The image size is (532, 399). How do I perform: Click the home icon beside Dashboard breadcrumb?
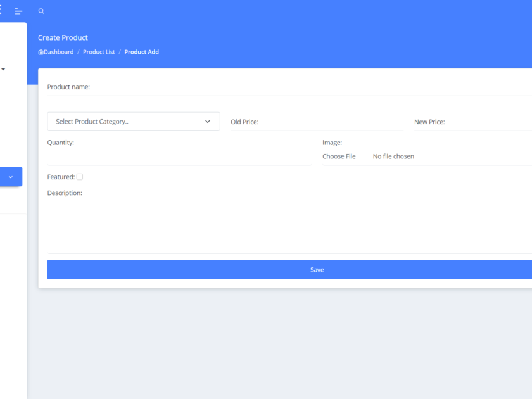(40, 52)
